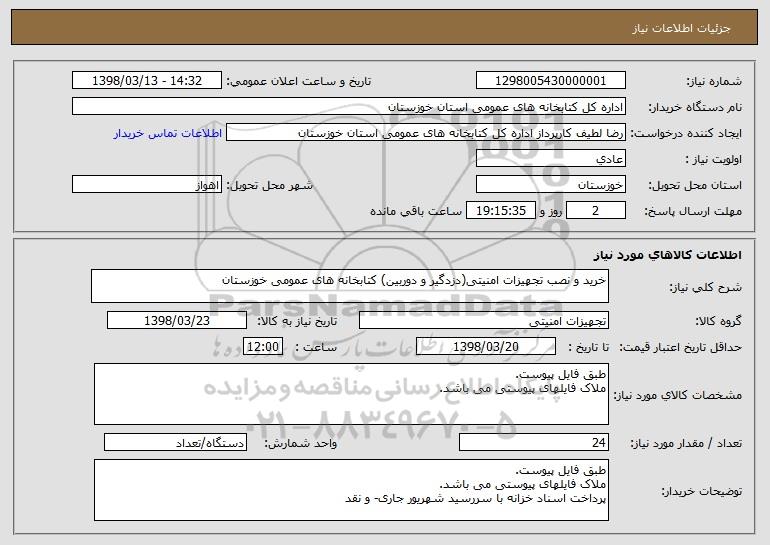Click the label تاریخ و ساعت اعلان عمومی
Viewport: 770px width, 545px height.
(299, 81)
